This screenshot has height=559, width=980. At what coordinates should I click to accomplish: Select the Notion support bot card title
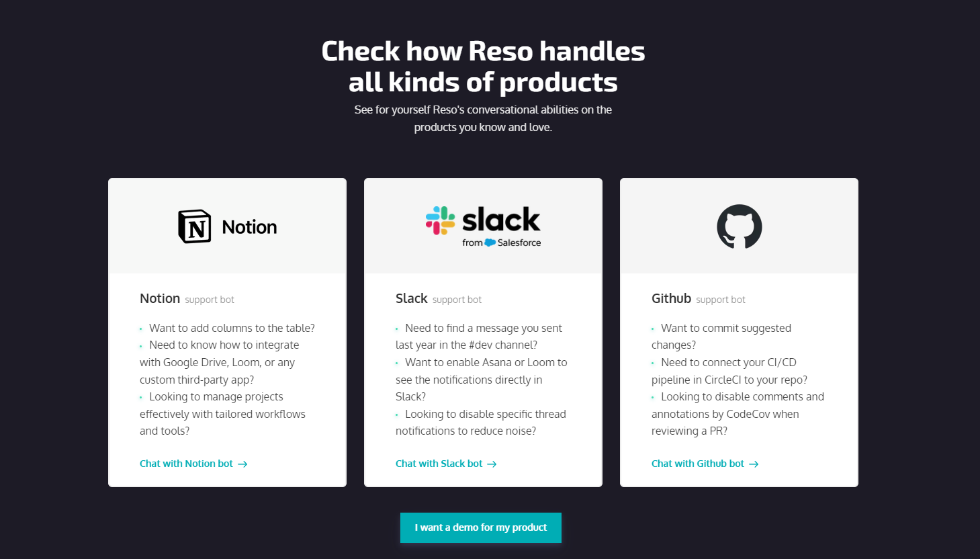click(160, 298)
